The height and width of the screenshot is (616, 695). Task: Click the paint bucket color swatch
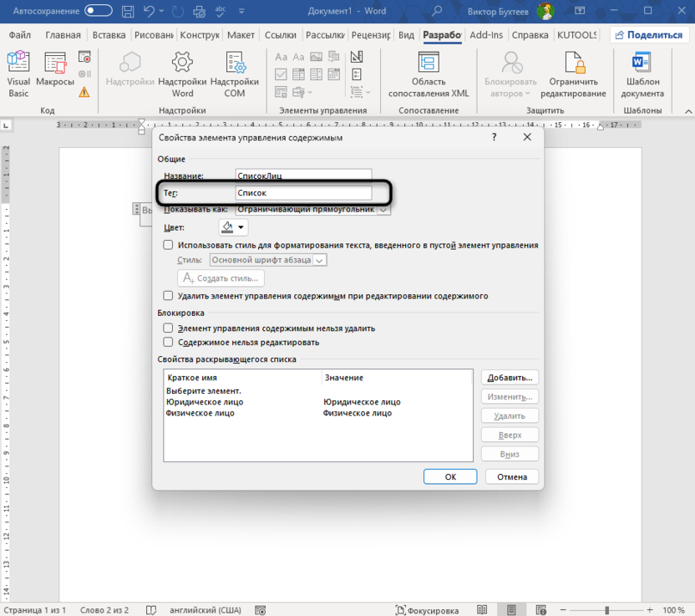(x=226, y=227)
